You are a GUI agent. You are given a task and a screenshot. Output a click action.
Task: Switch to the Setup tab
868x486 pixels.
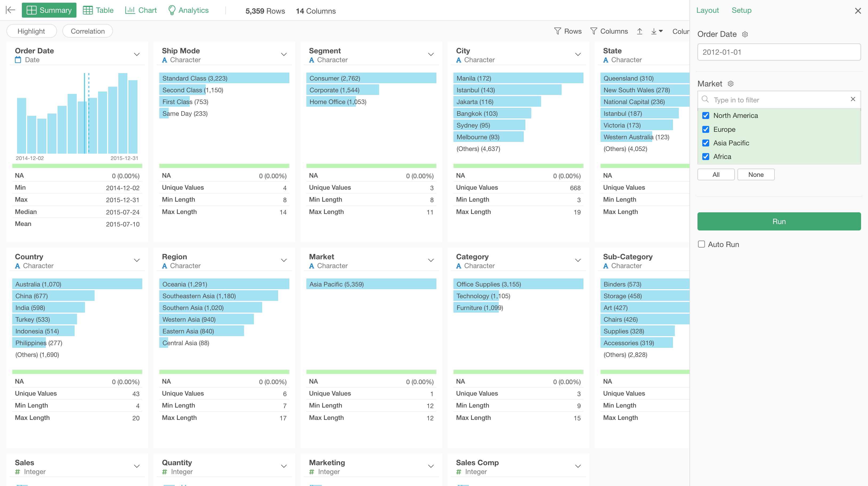tap(741, 10)
